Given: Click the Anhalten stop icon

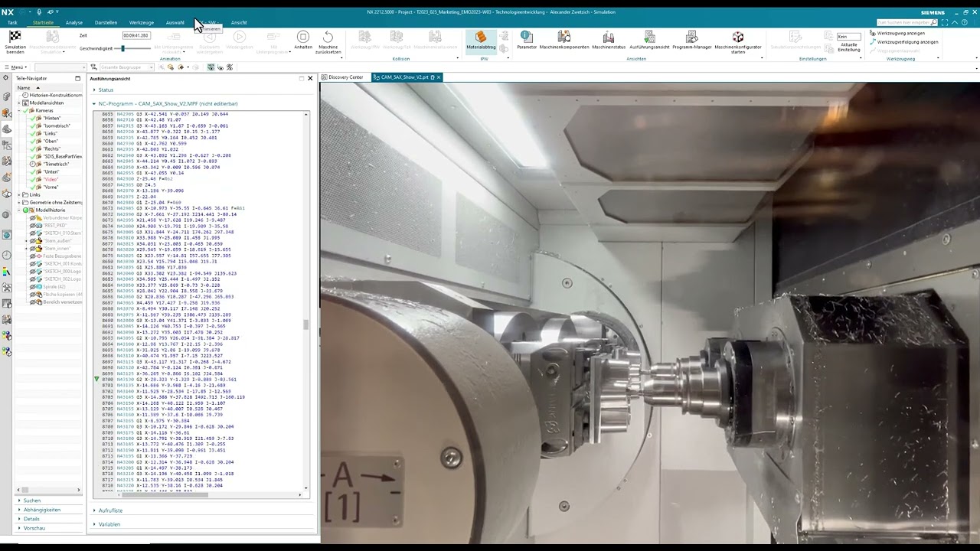Looking at the screenshot, I should [x=303, y=37].
